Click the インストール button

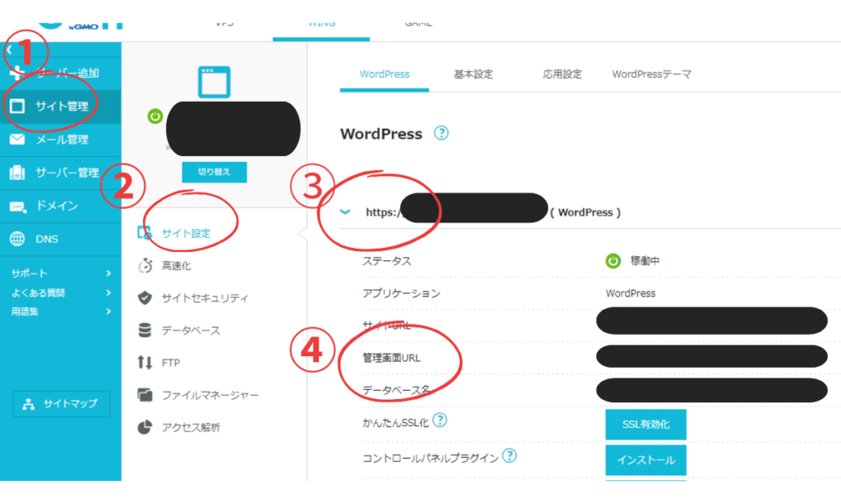coord(646,460)
